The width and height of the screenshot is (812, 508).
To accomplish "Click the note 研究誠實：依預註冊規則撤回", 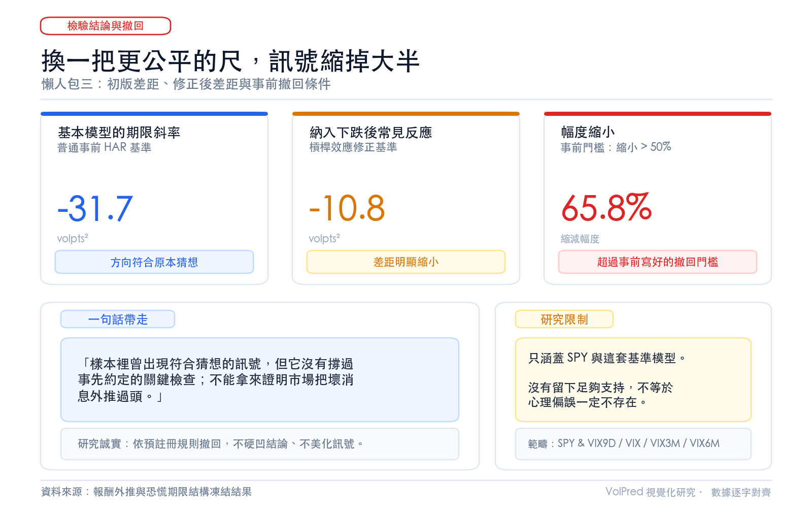I will 260,444.
